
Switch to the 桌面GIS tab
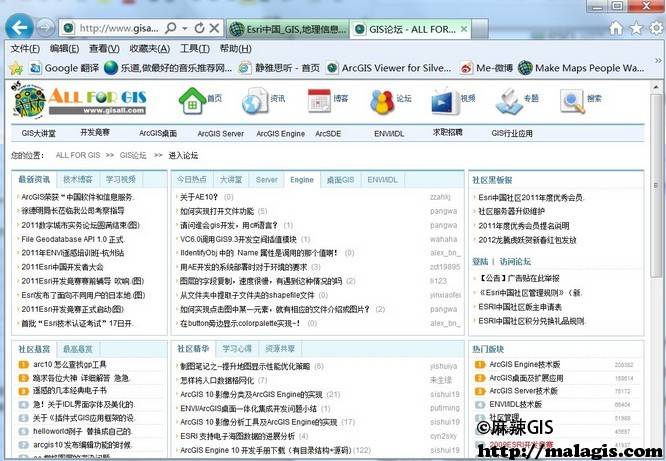click(340, 180)
